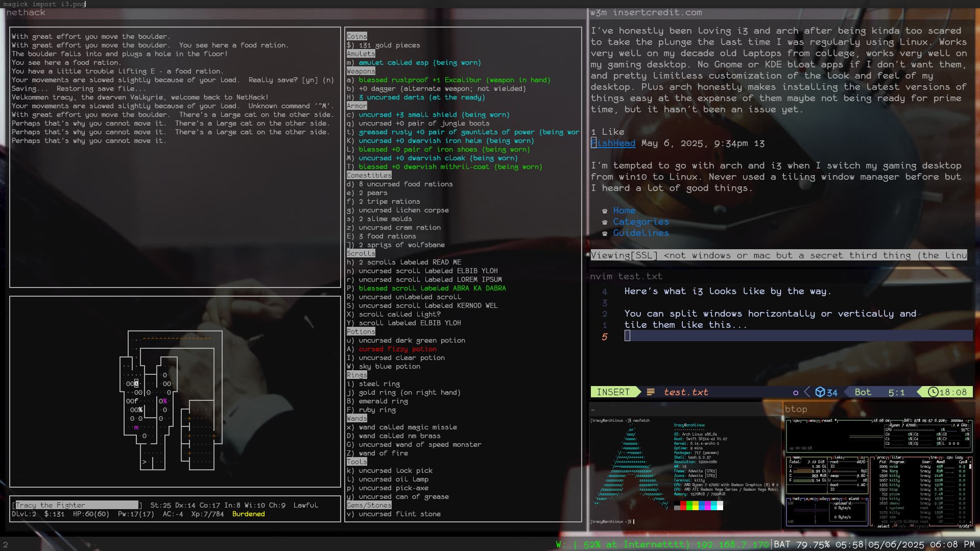Click the Arch Linux ASCII logo in neofetch
980x551 pixels.
tap(631, 466)
